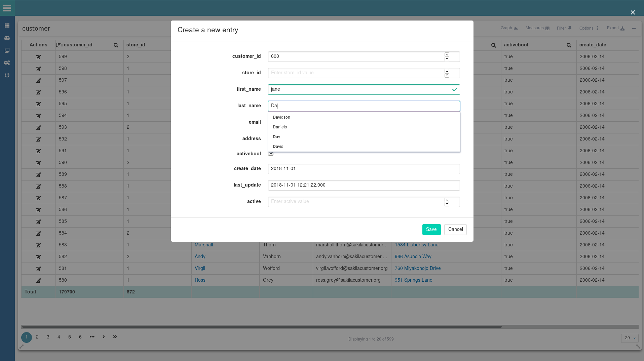Click the store_id stepper down arrow
644x361 pixels.
click(447, 75)
